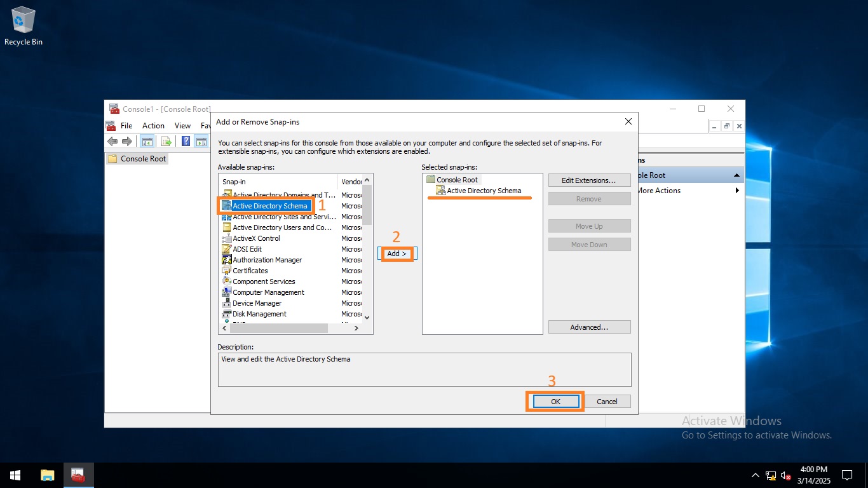Click the Device Manager snap-in icon

[x=227, y=303]
